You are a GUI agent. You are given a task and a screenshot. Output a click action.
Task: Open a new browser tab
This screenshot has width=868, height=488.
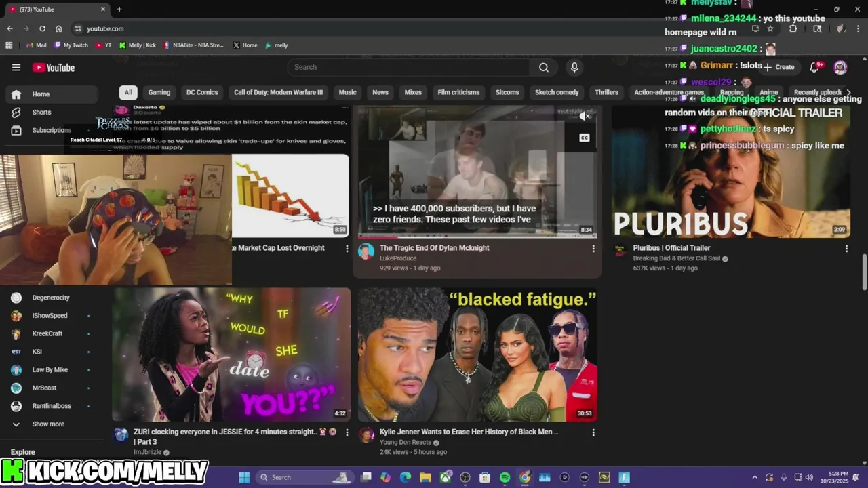119,9
